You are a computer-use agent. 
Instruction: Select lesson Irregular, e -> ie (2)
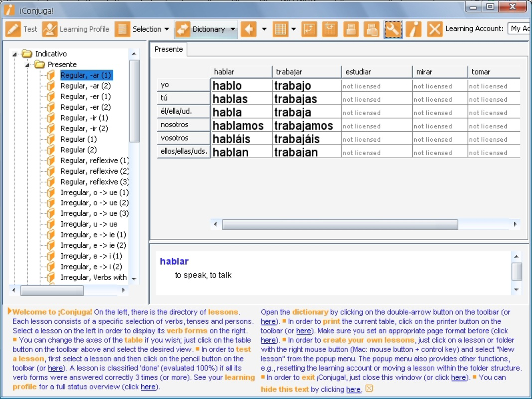point(93,245)
